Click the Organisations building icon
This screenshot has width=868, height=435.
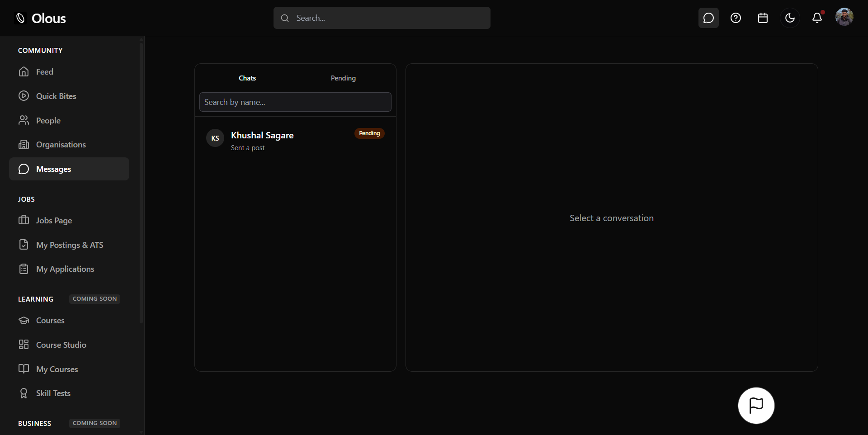click(24, 145)
